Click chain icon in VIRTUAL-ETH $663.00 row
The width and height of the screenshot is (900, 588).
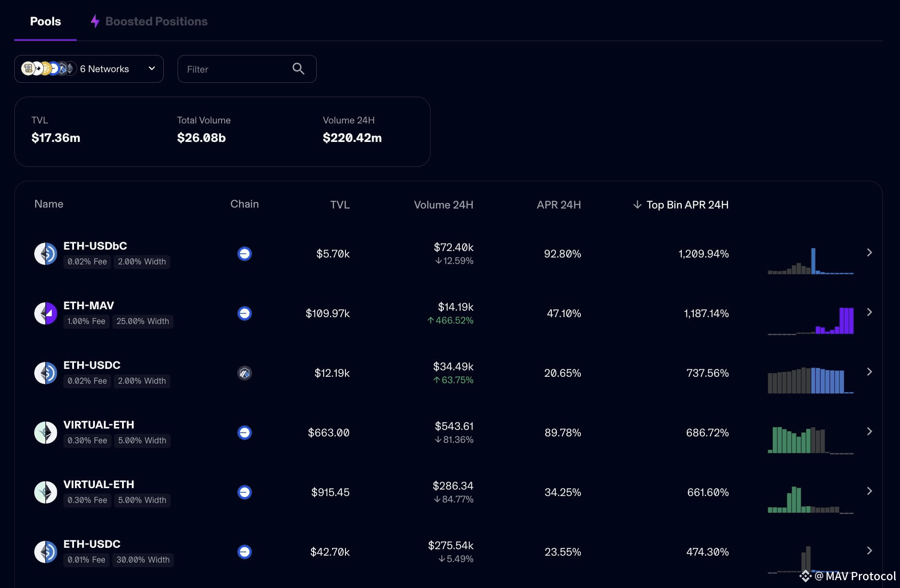coord(244,433)
